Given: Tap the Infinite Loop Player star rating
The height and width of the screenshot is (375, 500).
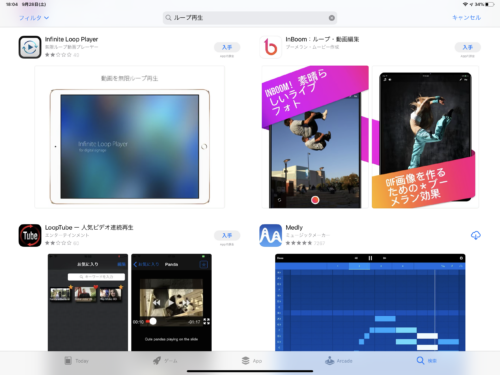Looking at the screenshot, I should click(58, 55).
